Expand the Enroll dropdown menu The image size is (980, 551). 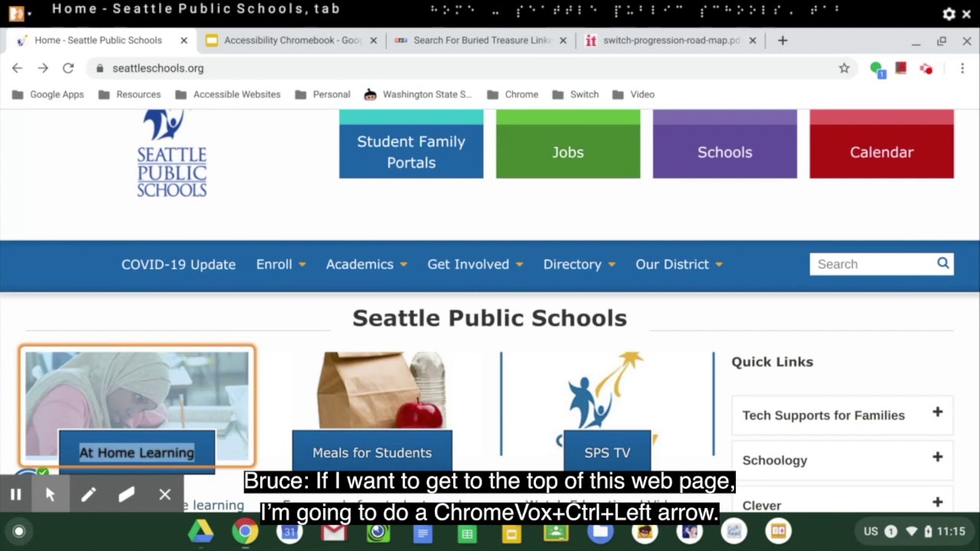(x=281, y=264)
